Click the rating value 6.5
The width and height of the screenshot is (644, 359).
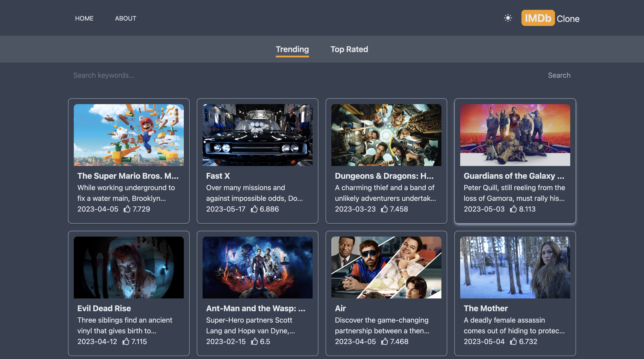tap(265, 341)
